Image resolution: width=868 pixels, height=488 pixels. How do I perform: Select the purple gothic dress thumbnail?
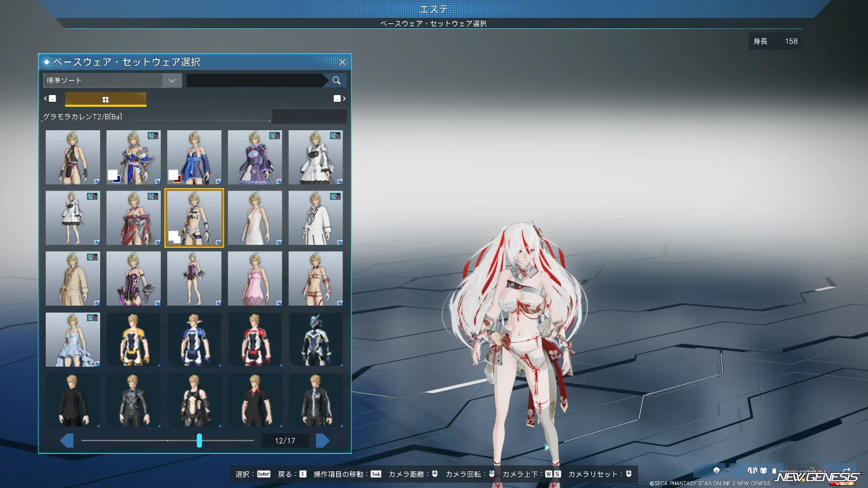point(255,157)
